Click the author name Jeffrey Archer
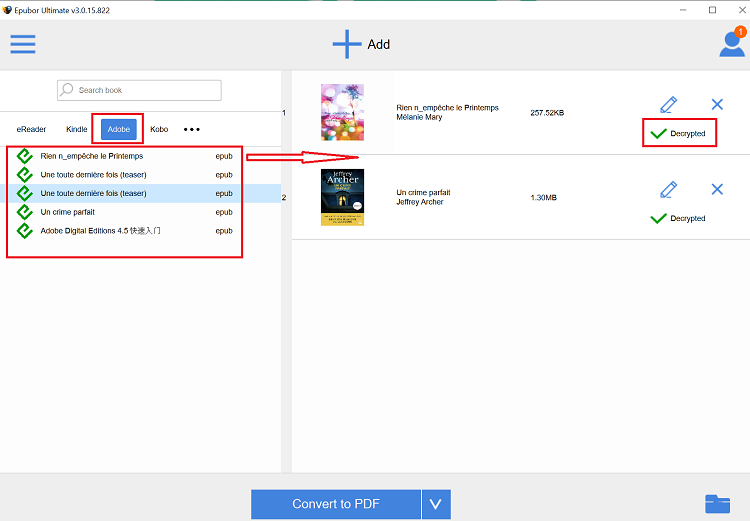This screenshot has width=750, height=521. click(419, 202)
